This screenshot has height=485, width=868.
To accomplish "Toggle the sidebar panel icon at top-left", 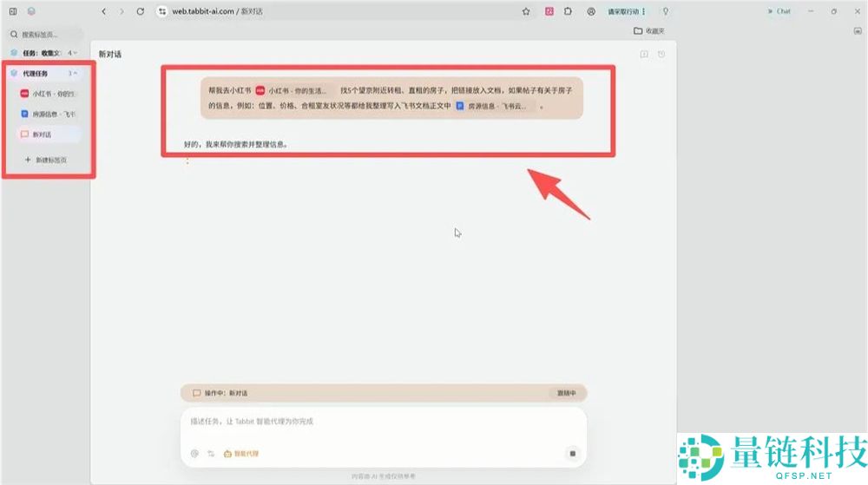I will pos(13,11).
